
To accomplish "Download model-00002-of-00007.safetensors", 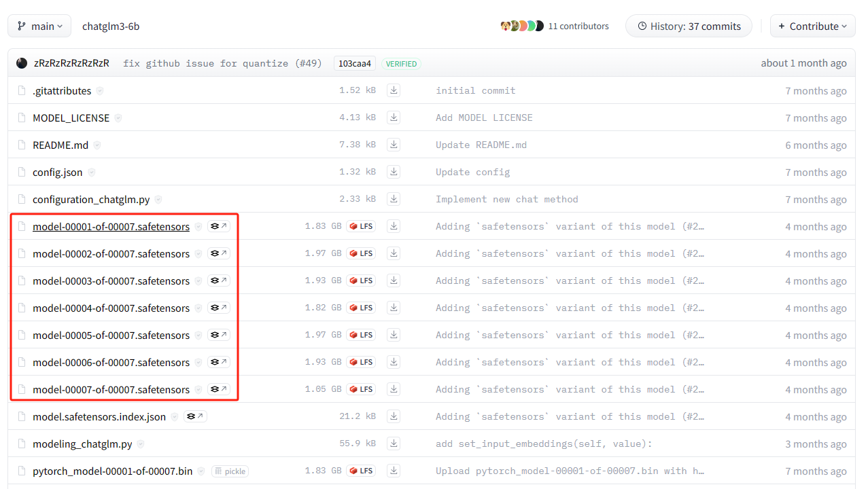I will pyautogui.click(x=394, y=253).
